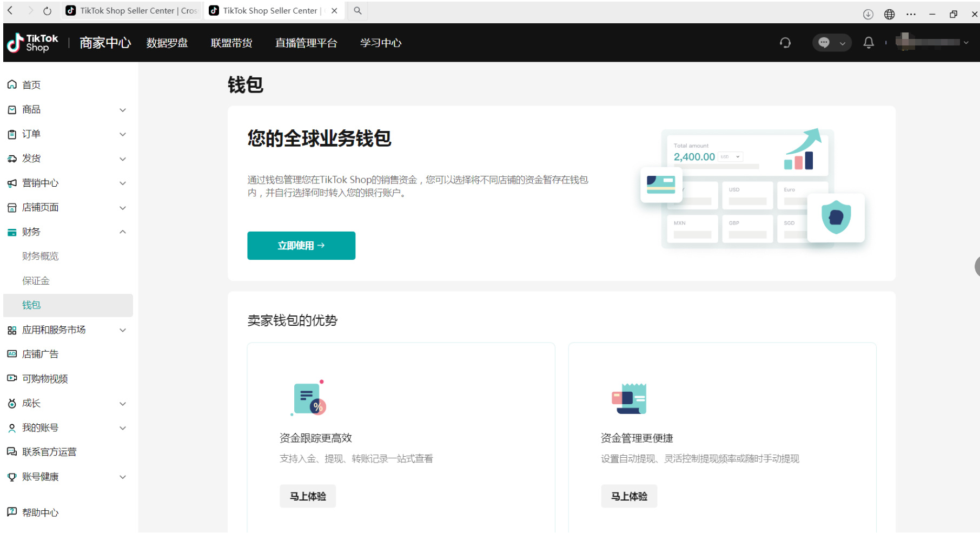The width and height of the screenshot is (980, 533).
Task: Open the notifications bell icon
Action: click(x=869, y=43)
